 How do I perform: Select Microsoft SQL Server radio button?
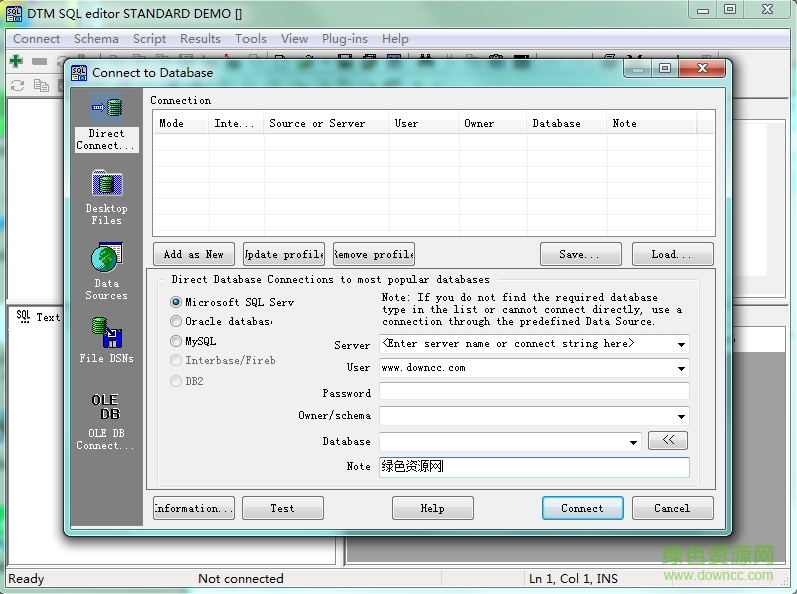(176, 302)
